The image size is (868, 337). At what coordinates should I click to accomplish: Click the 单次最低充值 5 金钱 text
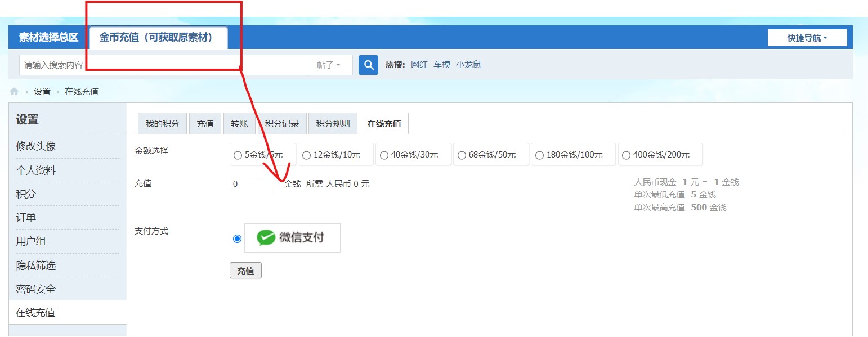pos(675,195)
